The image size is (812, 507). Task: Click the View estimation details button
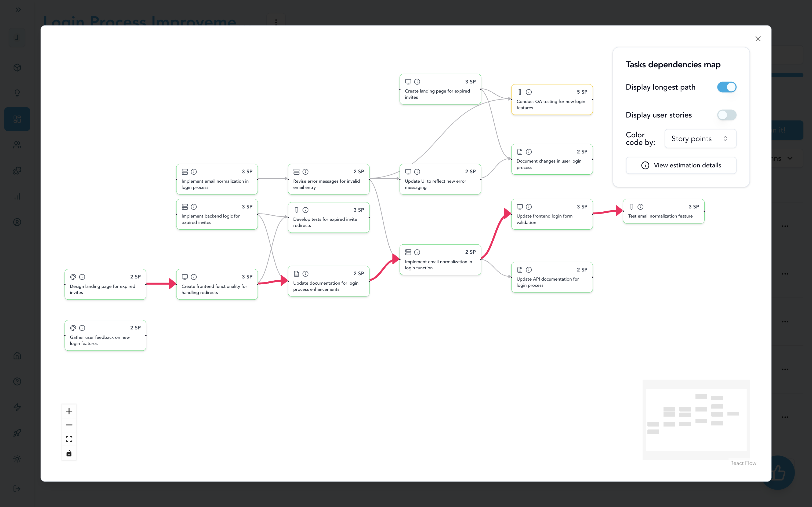coord(681,165)
